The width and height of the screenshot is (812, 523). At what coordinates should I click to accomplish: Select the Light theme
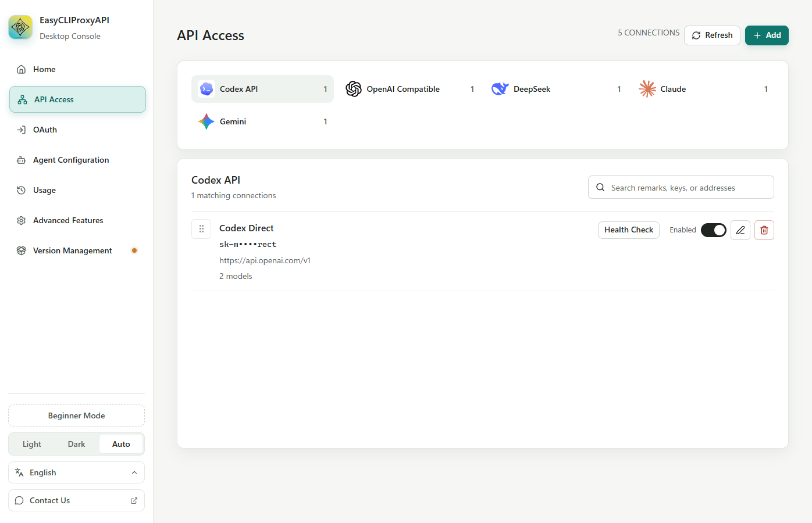click(32, 444)
